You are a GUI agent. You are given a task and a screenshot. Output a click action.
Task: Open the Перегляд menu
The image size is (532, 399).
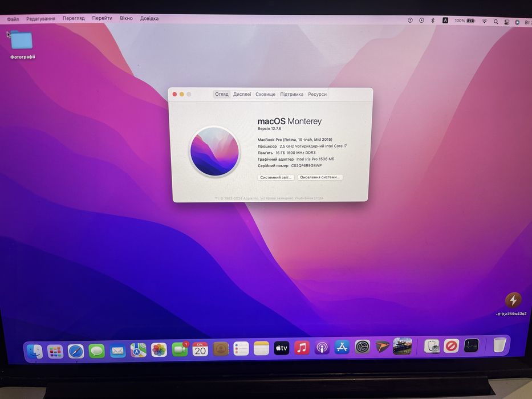(x=74, y=18)
